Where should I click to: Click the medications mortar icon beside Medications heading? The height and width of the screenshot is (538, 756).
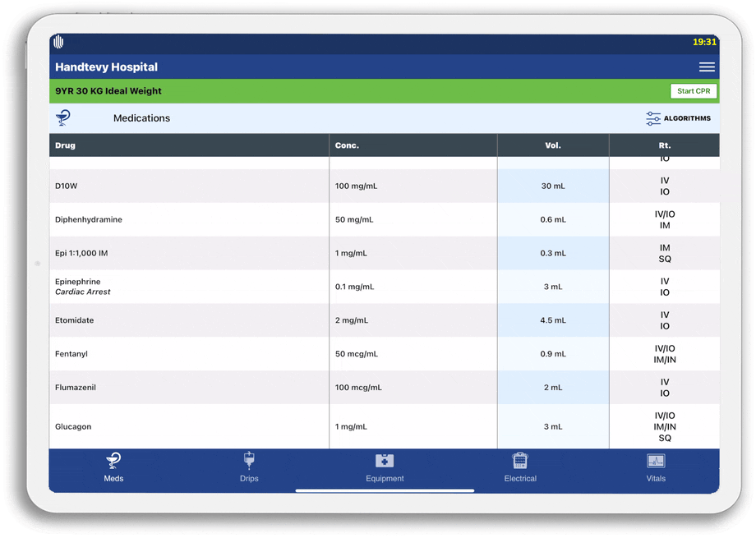[63, 118]
